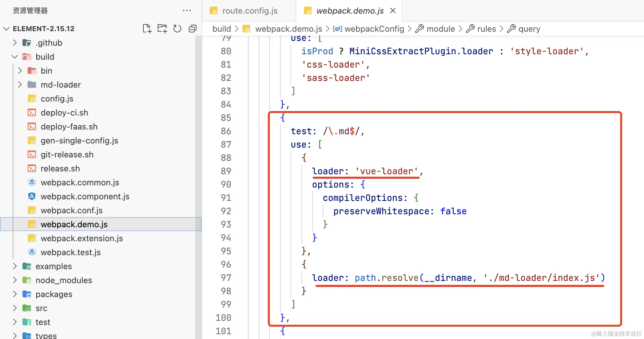Click the node_modules folder icon
This screenshot has width=644, height=339.
(x=27, y=280)
